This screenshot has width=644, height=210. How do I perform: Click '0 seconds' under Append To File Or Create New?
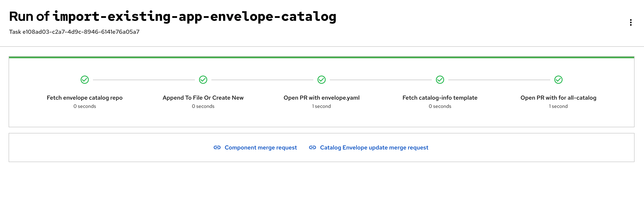click(203, 106)
